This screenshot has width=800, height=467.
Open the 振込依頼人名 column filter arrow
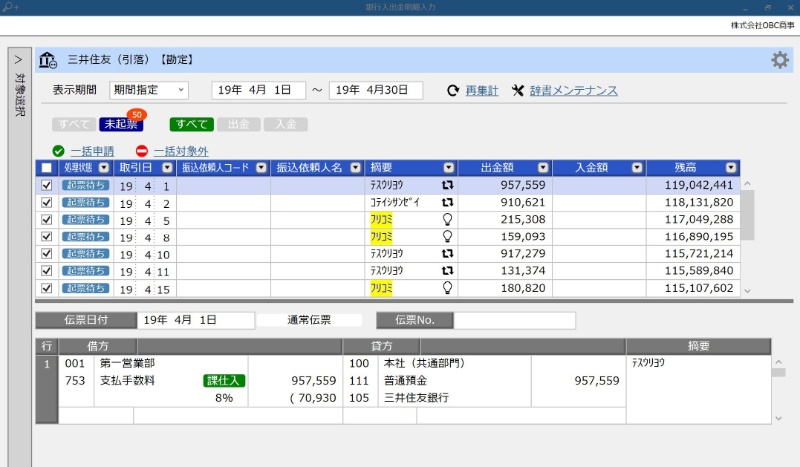point(356,168)
